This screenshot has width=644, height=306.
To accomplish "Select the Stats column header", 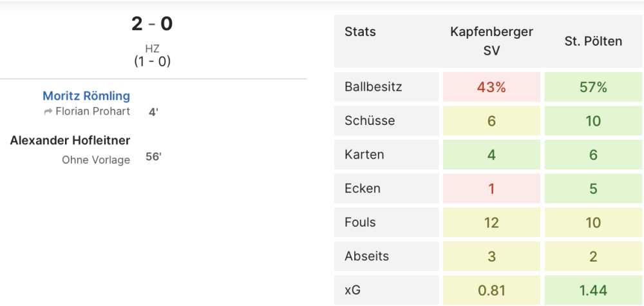I will coord(361,32).
